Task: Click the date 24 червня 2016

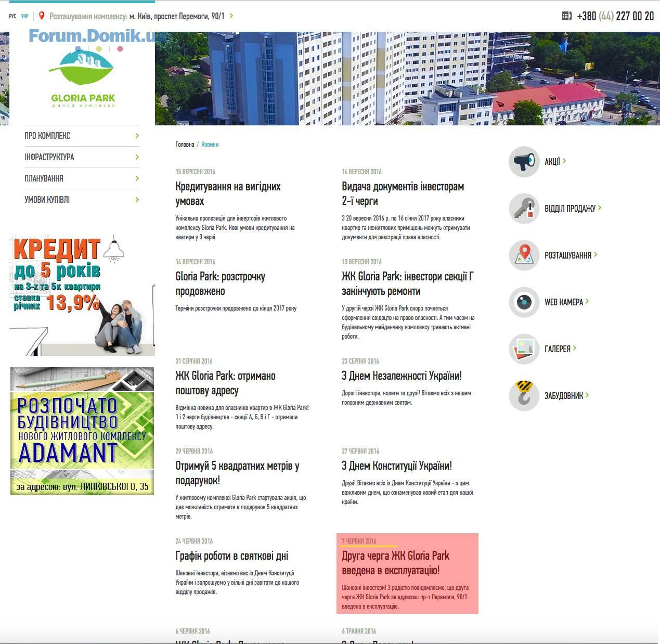Action: click(194, 541)
